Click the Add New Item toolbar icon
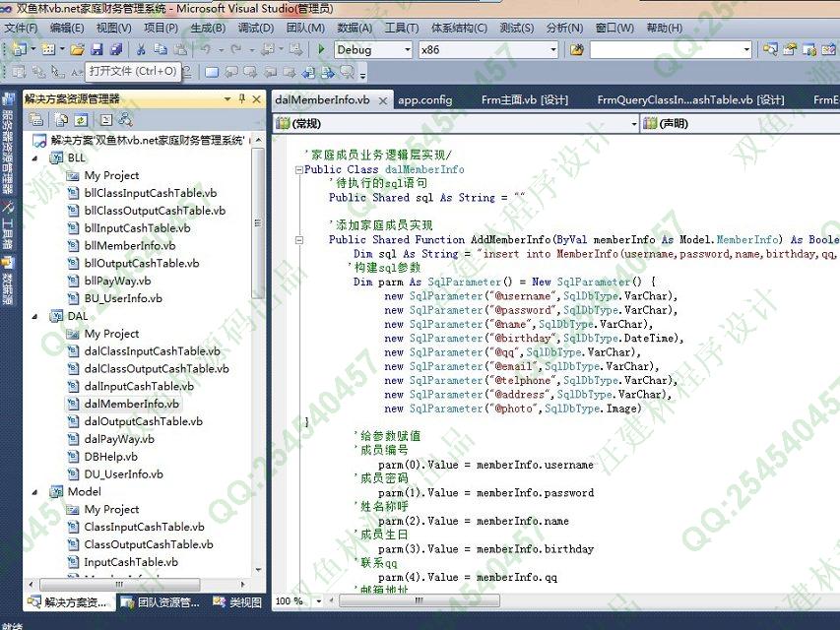 pyautogui.click(x=49, y=50)
